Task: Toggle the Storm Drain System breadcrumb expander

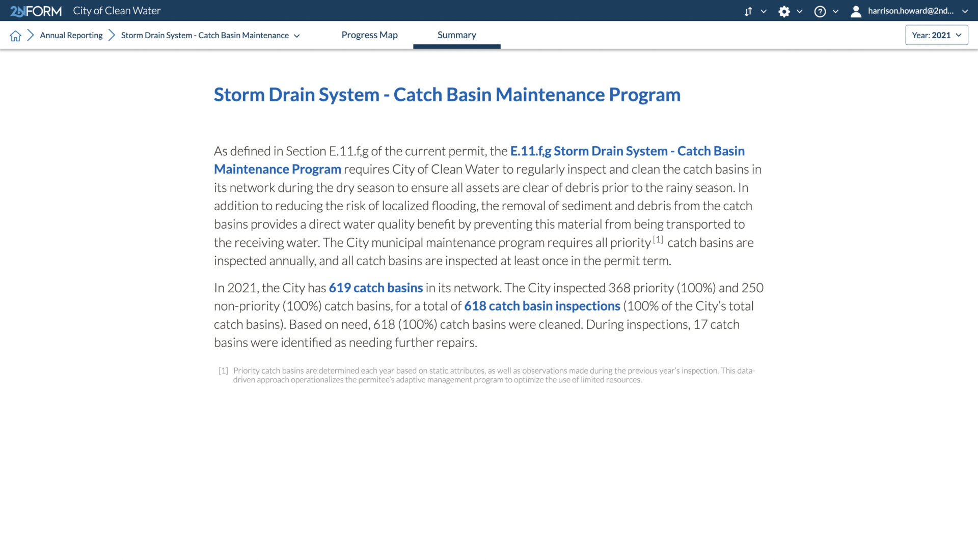Action: pyautogui.click(x=297, y=35)
